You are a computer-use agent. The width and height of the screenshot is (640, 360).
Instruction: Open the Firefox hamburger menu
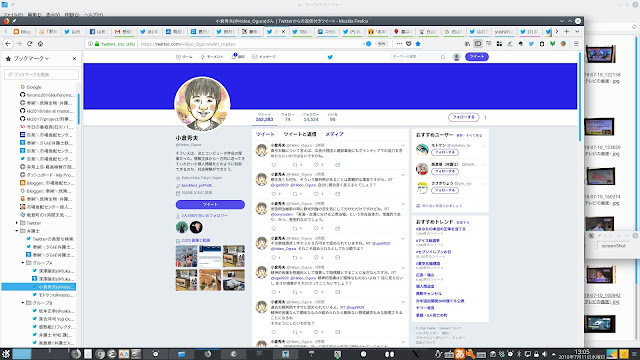click(x=576, y=44)
